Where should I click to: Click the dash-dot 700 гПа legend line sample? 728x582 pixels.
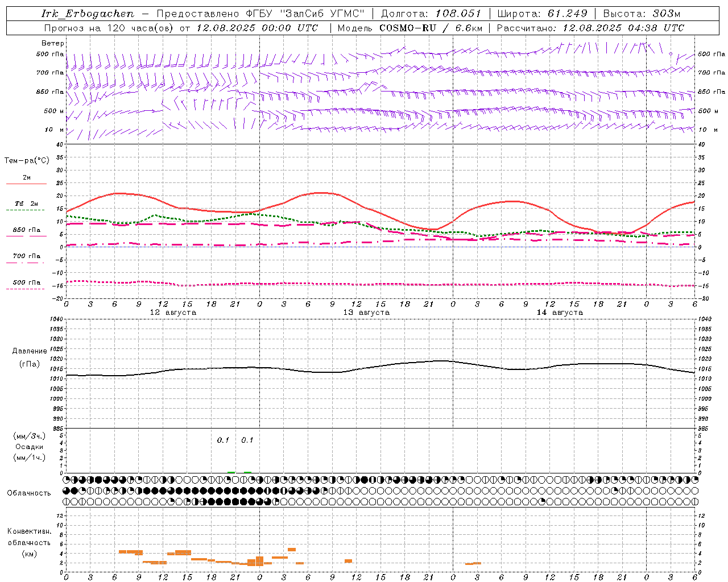pos(25,263)
